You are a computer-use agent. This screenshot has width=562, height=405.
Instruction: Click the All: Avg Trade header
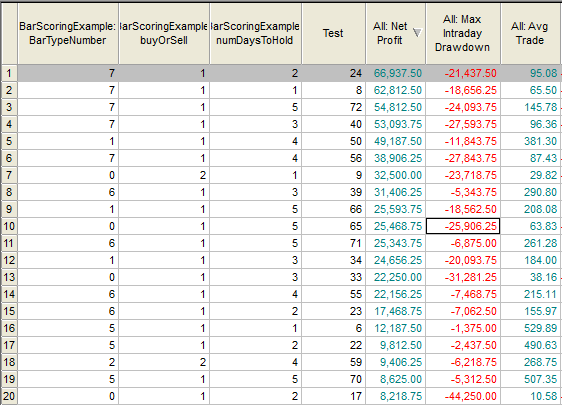[531, 33]
